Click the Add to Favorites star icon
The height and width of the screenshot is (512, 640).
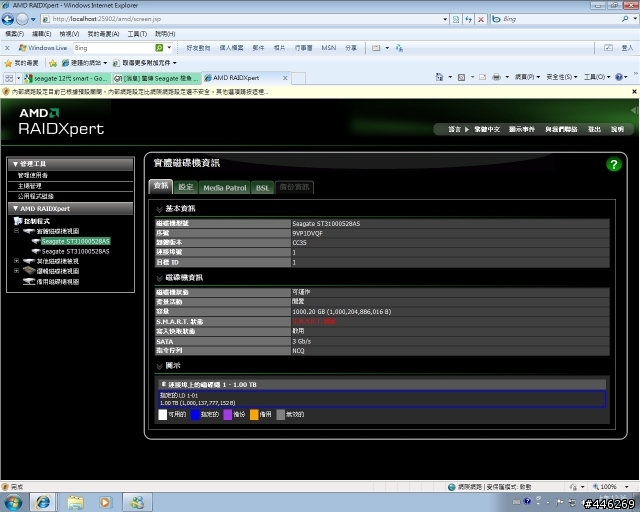click(x=53, y=63)
